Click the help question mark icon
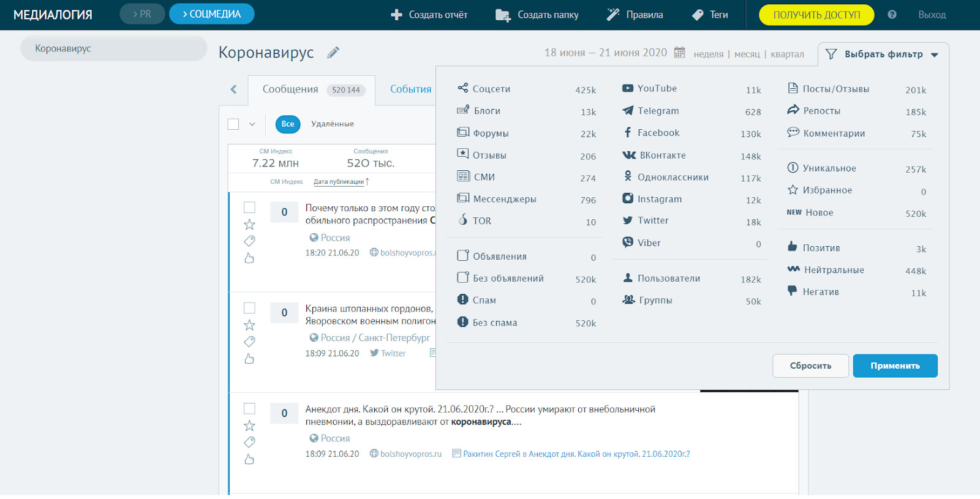This screenshot has width=980, height=499. point(892,15)
